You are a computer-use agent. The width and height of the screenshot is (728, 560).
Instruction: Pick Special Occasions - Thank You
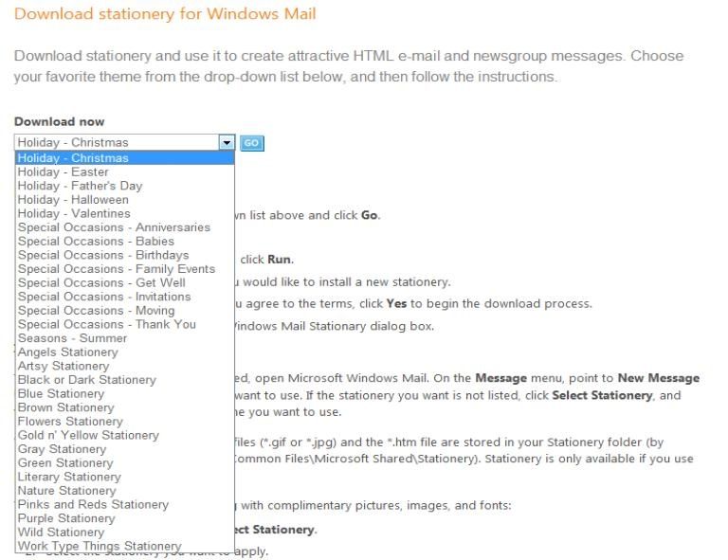point(107,324)
